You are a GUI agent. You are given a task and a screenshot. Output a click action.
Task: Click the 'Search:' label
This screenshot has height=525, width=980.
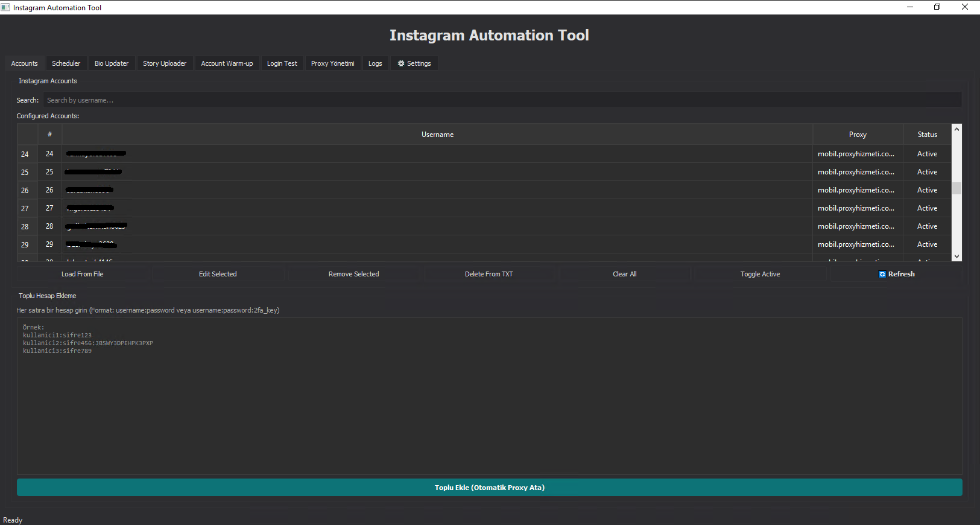coord(27,100)
